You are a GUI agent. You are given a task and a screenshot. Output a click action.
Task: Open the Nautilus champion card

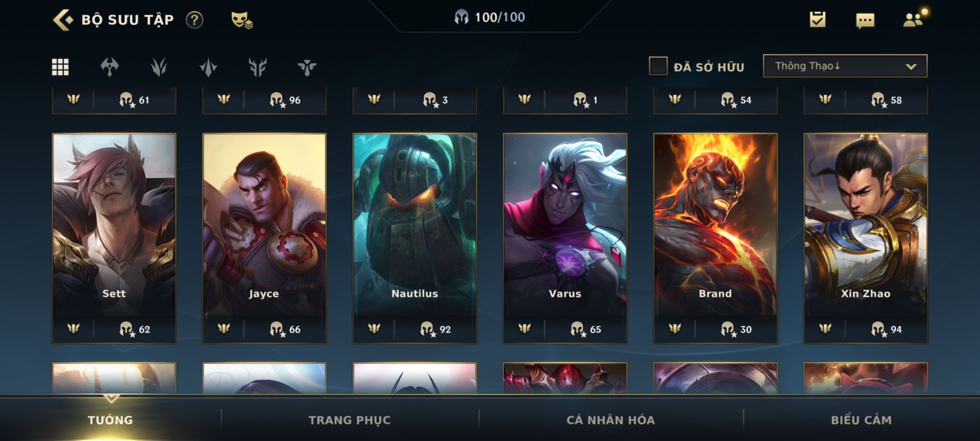(414, 238)
